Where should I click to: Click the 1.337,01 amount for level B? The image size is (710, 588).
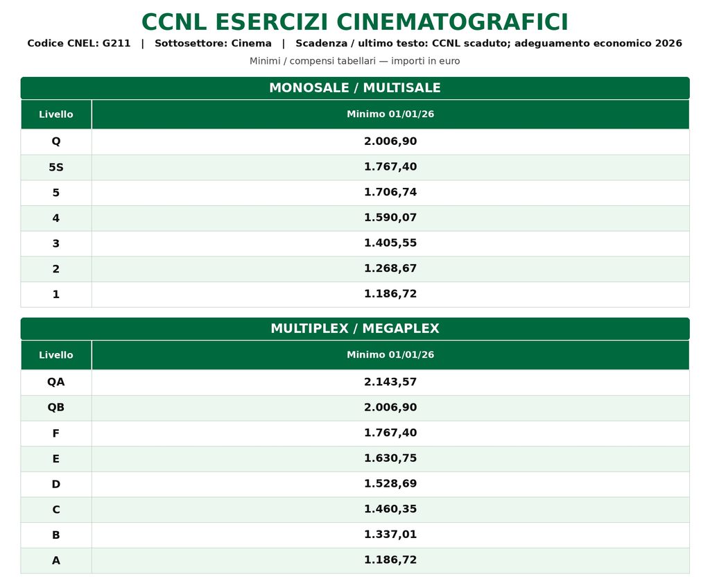390,534
